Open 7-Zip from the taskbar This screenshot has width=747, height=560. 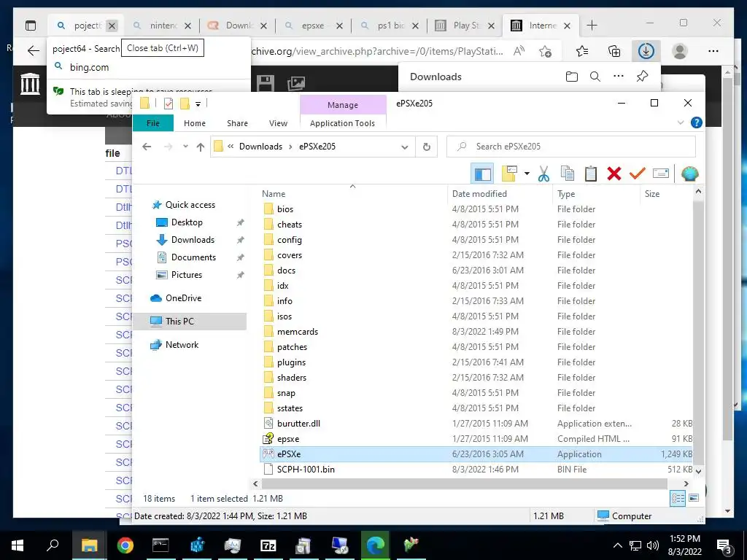click(268, 545)
